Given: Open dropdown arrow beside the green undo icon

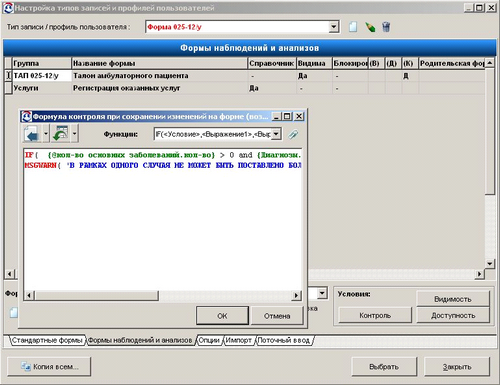Looking at the screenshot, I should (x=74, y=134).
